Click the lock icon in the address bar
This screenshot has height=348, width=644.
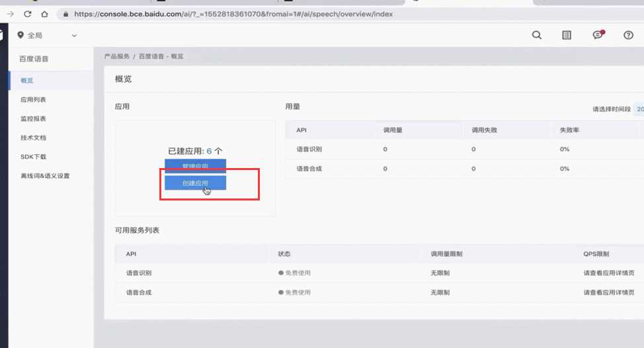tap(65, 14)
